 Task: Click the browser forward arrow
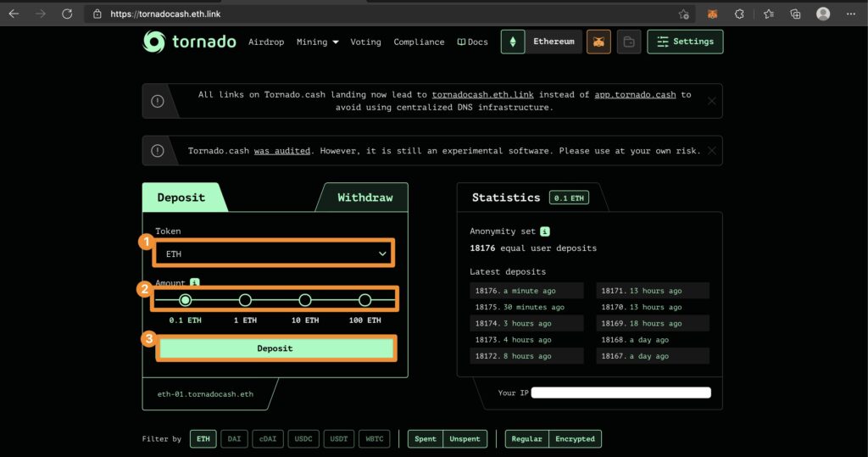[41, 14]
